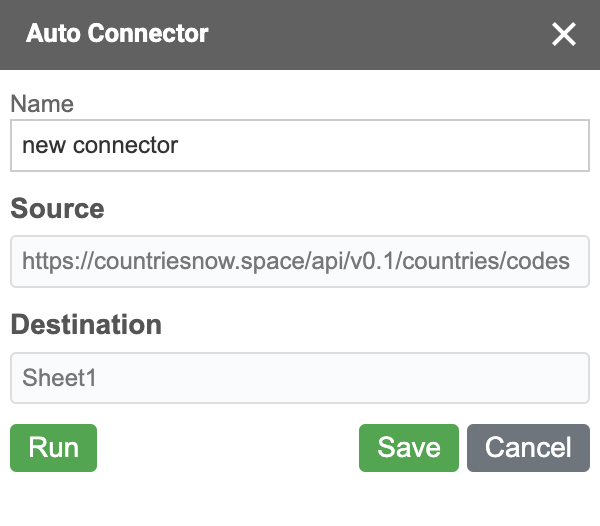Click the Name label
The height and width of the screenshot is (526, 600).
(42, 104)
